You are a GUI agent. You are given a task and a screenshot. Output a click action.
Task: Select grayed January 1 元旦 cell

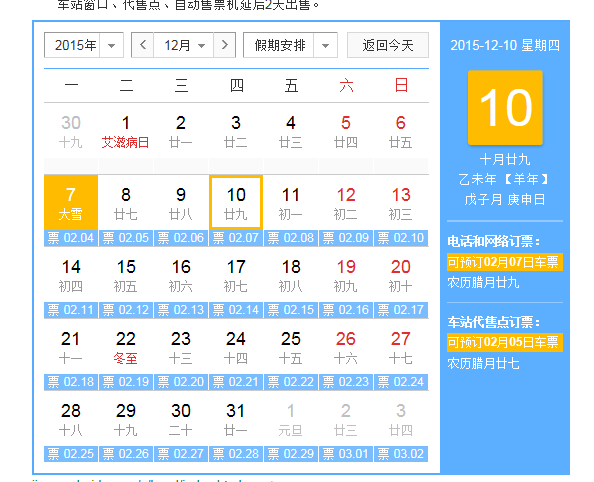291,419
